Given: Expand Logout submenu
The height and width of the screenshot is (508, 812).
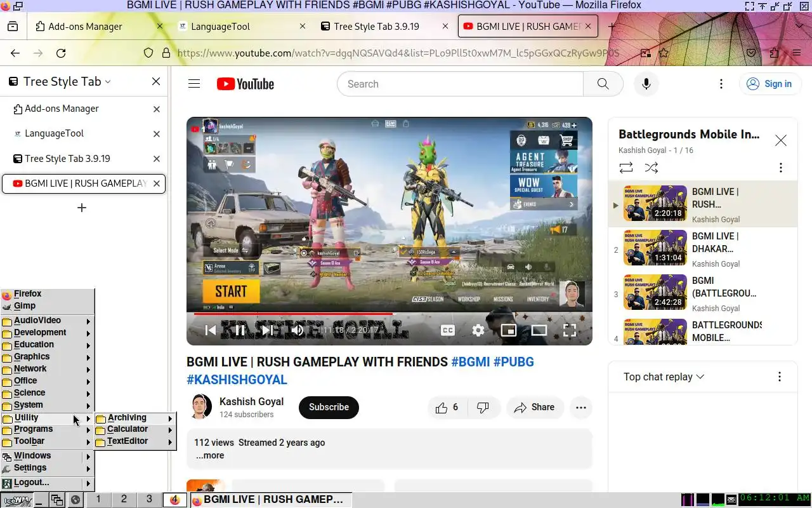Looking at the screenshot, I should (x=47, y=483).
